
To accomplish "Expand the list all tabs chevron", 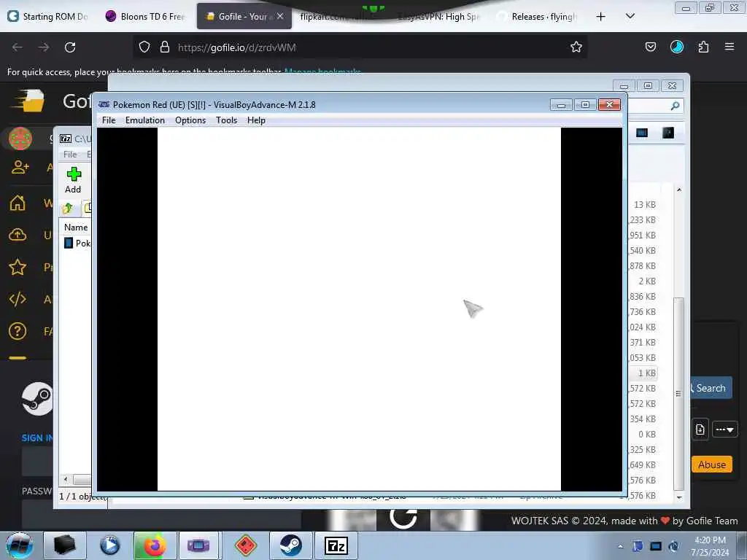I will [630, 16].
